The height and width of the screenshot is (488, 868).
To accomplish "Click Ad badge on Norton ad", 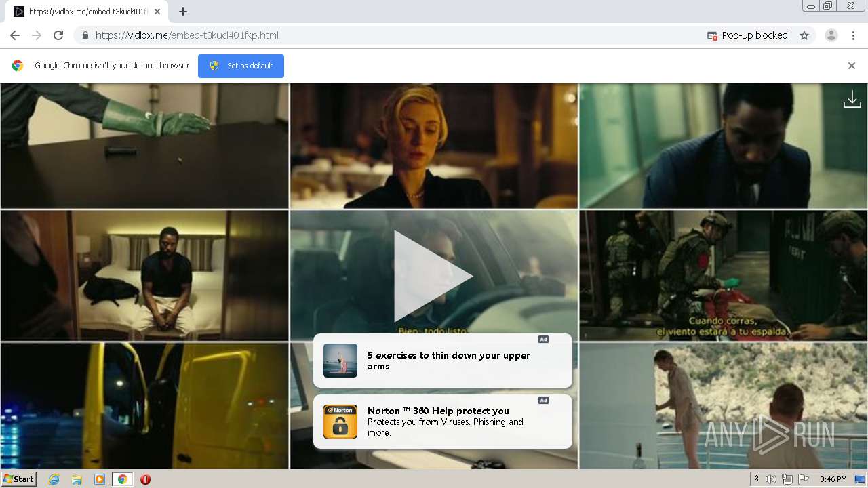I will 543,400.
